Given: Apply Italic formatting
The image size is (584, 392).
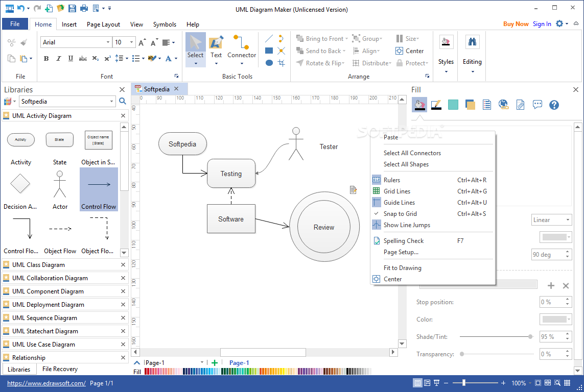Looking at the screenshot, I should click(58, 58).
